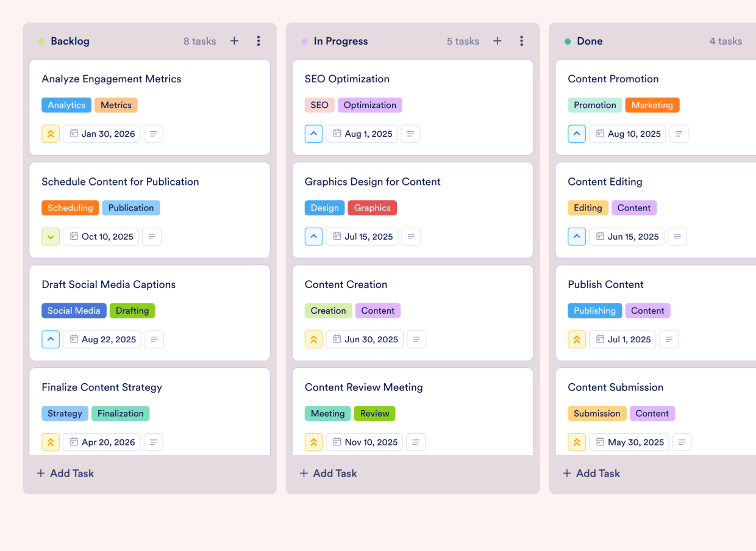The width and height of the screenshot is (756, 551).
Task: Click the 8 tasks count in Backlog
Action: pyautogui.click(x=200, y=41)
